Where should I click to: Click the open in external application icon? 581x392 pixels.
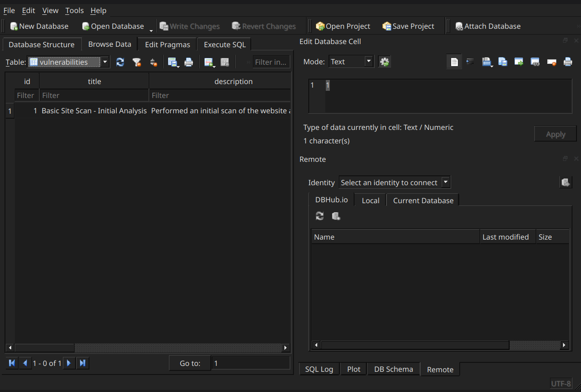click(519, 62)
